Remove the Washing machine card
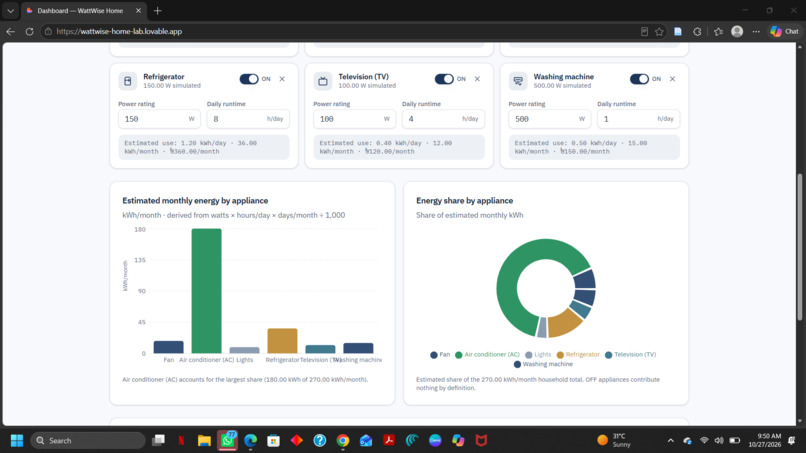Image resolution: width=806 pixels, height=453 pixels. click(672, 79)
